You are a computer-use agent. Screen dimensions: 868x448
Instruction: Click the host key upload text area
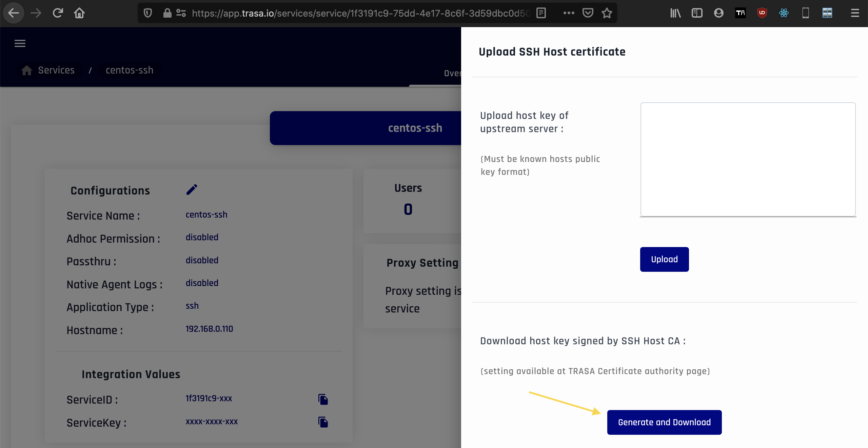(x=748, y=160)
